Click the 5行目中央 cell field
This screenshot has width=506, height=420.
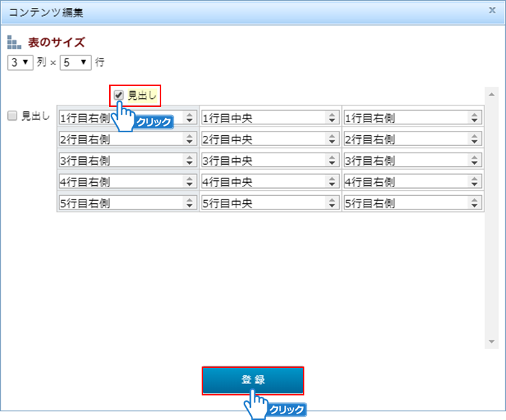click(x=262, y=203)
